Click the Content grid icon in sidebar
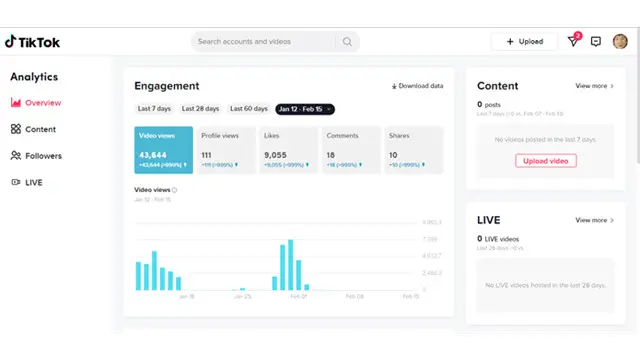Screen dimensions: 640x360 pos(16,129)
